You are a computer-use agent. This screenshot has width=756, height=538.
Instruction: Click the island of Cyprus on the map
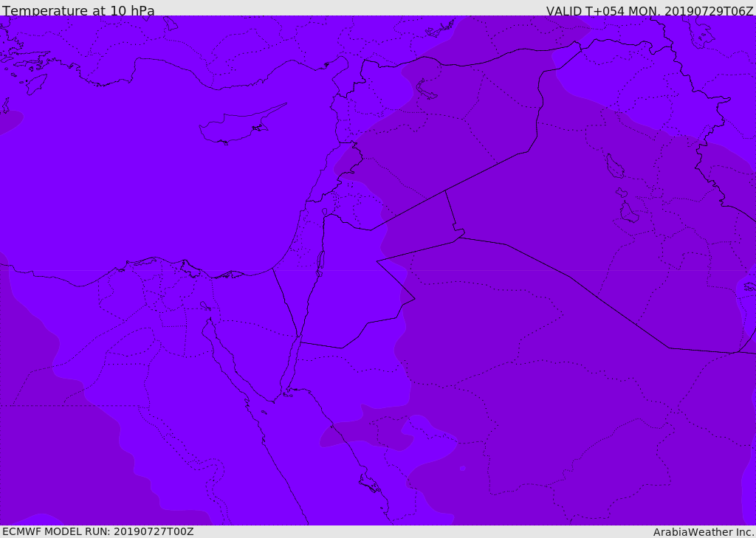pos(241,125)
